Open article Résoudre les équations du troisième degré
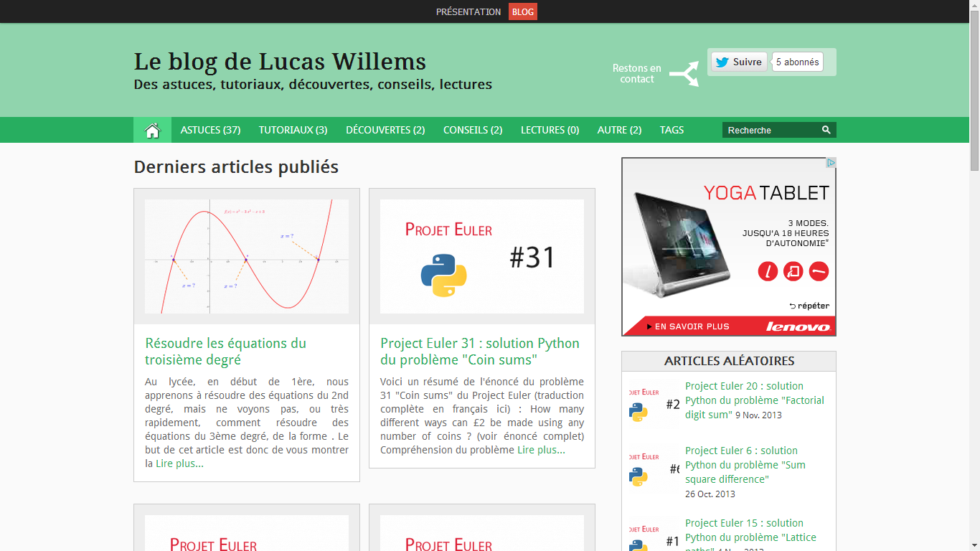This screenshot has width=980, height=551. tap(226, 352)
